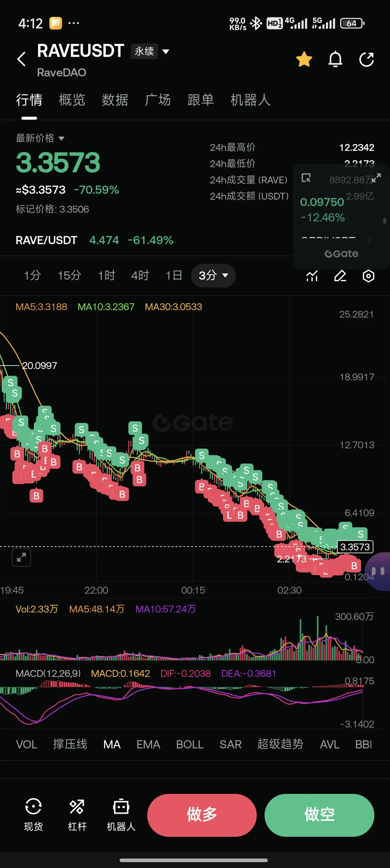Open chart indicators icon
Image resolution: width=390 pixels, height=868 pixels.
312,276
